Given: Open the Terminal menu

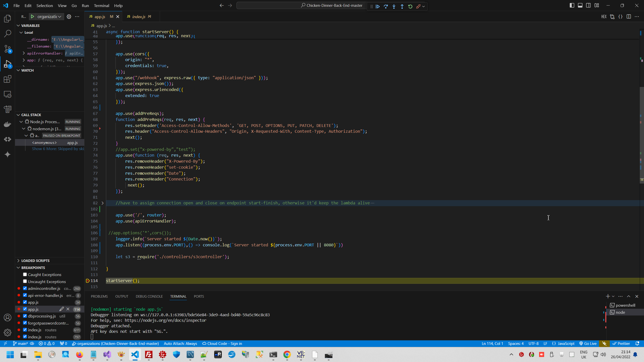Looking at the screenshot, I should (101, 6).
